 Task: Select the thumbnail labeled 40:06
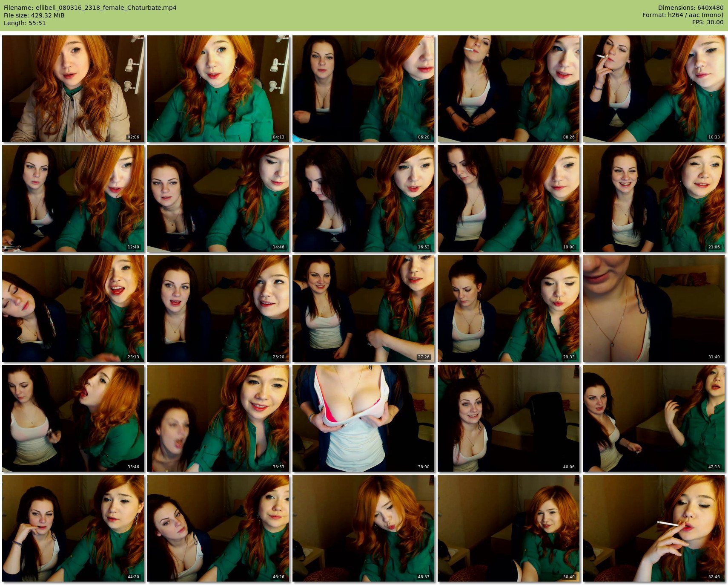508,418
